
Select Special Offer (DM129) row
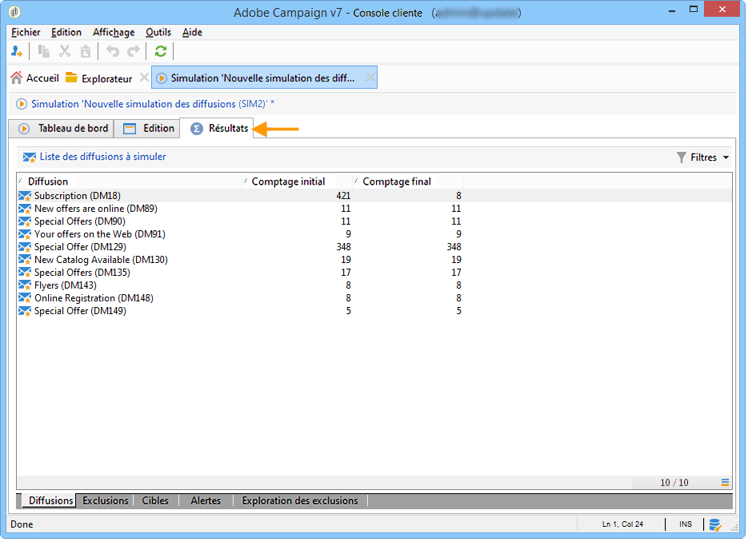click(374, 247)
